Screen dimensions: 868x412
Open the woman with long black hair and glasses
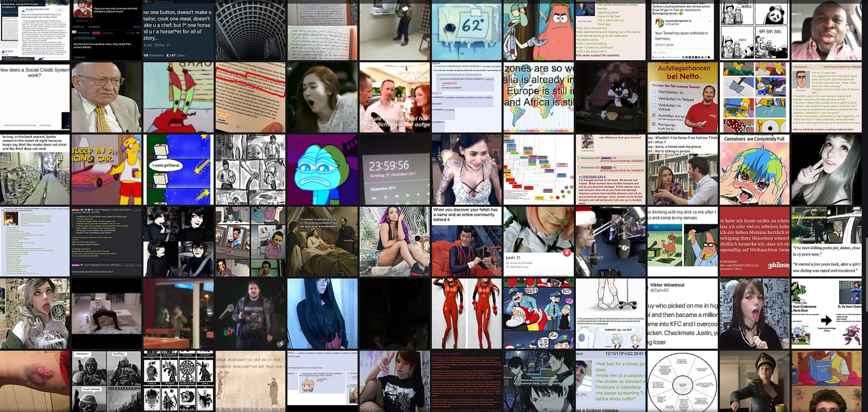click(322, 314)
